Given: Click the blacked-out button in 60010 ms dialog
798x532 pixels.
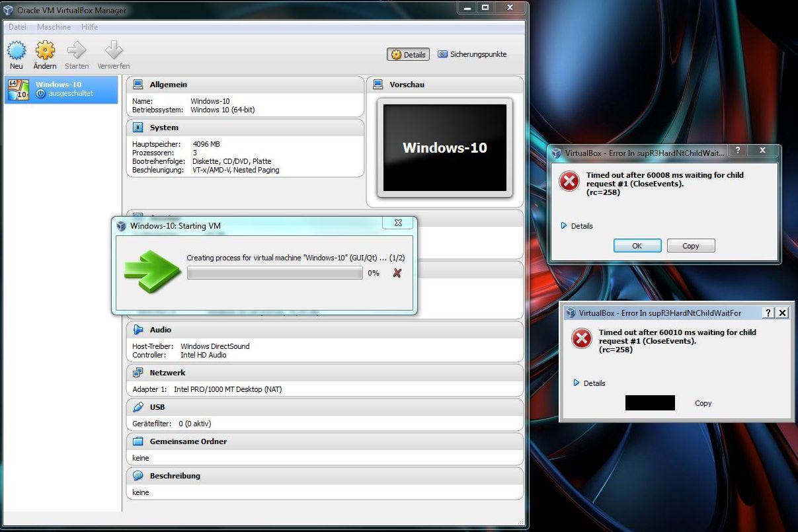Looking at the screenshot, I should pyautogui.click(x=650, y=403).
